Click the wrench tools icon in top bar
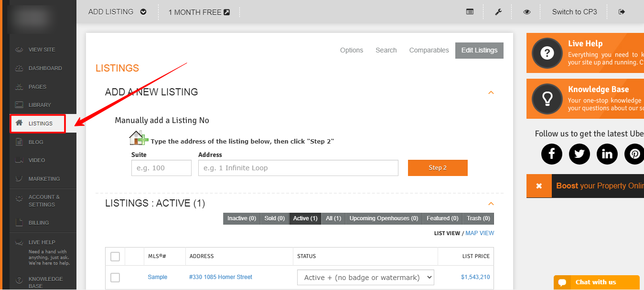 coord(498,12)
